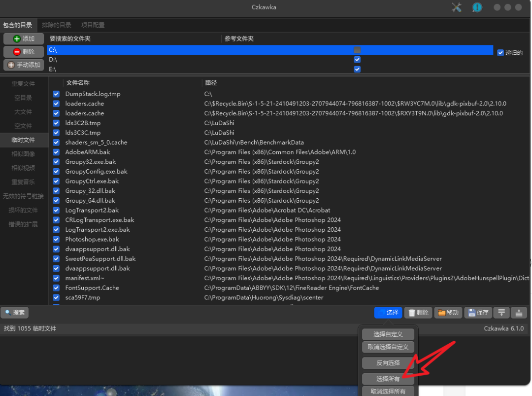
Task: Choose 反向选择 from selection menu
Action: point(388,363)
